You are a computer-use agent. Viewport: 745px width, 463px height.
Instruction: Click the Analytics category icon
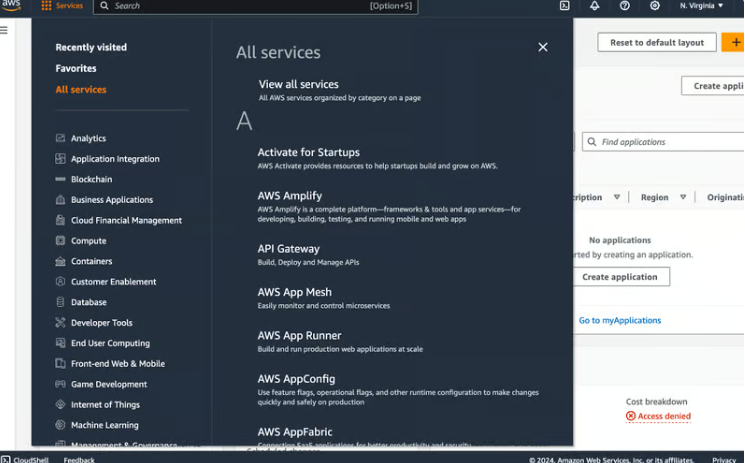[x=60, y=138]
